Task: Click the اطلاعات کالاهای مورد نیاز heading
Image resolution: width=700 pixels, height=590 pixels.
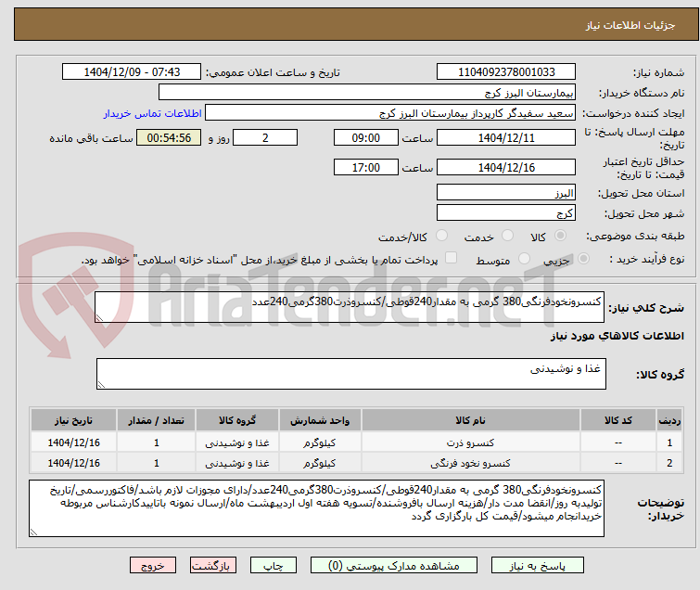Action: click(617, 336)
